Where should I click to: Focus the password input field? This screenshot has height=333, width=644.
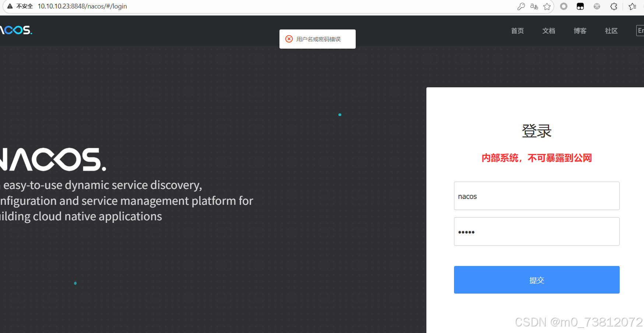click(536, 231)
